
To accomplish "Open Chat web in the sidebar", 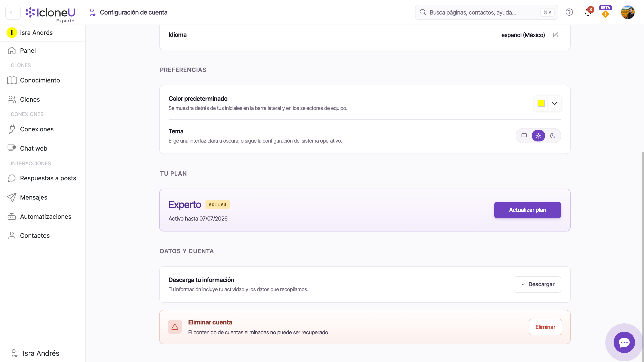I will click(x=42, y=148).
